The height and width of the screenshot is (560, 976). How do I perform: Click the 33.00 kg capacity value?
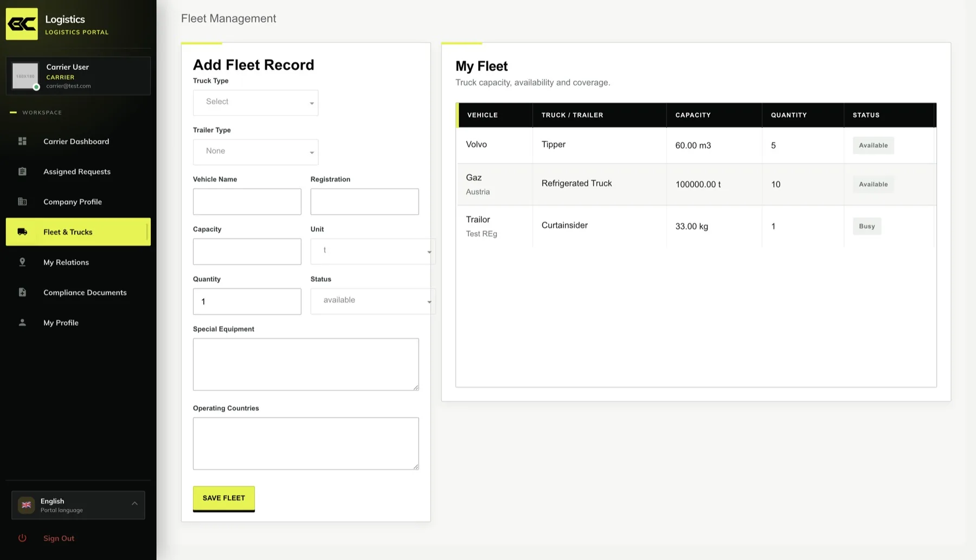click(691, 227)
